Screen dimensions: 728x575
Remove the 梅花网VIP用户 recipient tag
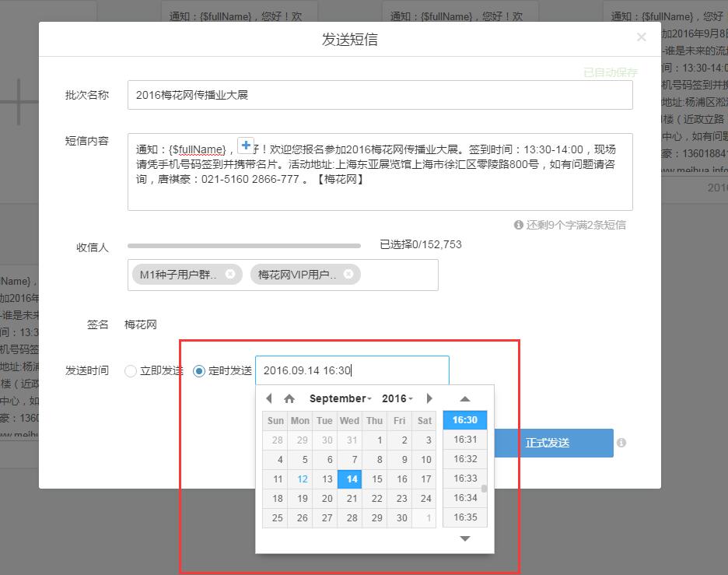click(348, 274)
